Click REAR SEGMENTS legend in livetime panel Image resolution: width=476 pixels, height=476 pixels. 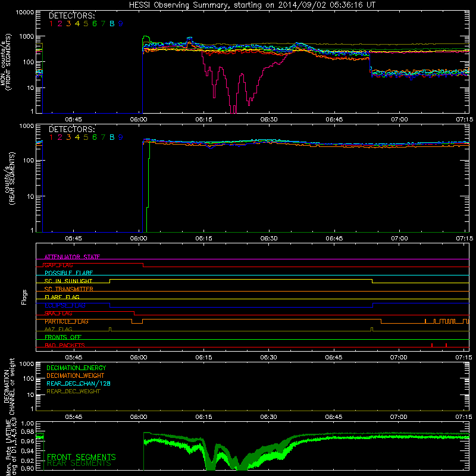pyautogui.click(x=79, y=464)
